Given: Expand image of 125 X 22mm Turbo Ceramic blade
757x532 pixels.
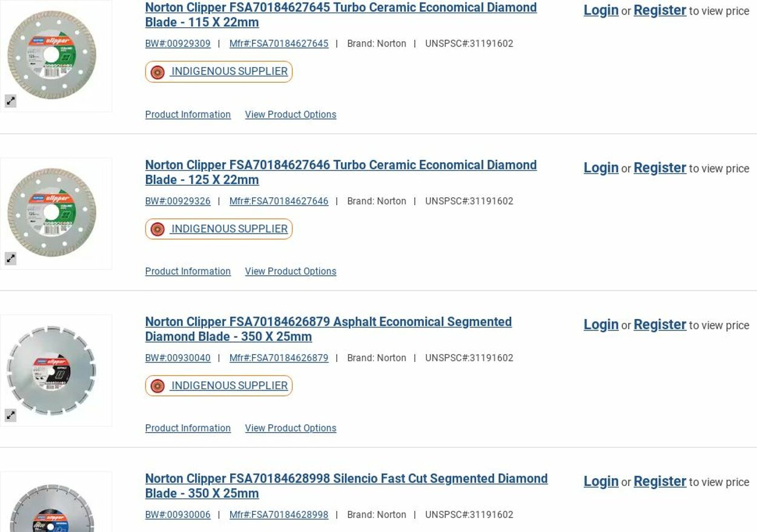Looking at the screenshot, I should (x=11, y=258).
